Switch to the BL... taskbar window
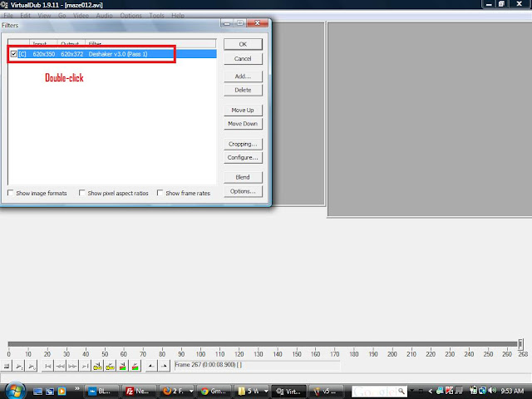 point(101,392)
